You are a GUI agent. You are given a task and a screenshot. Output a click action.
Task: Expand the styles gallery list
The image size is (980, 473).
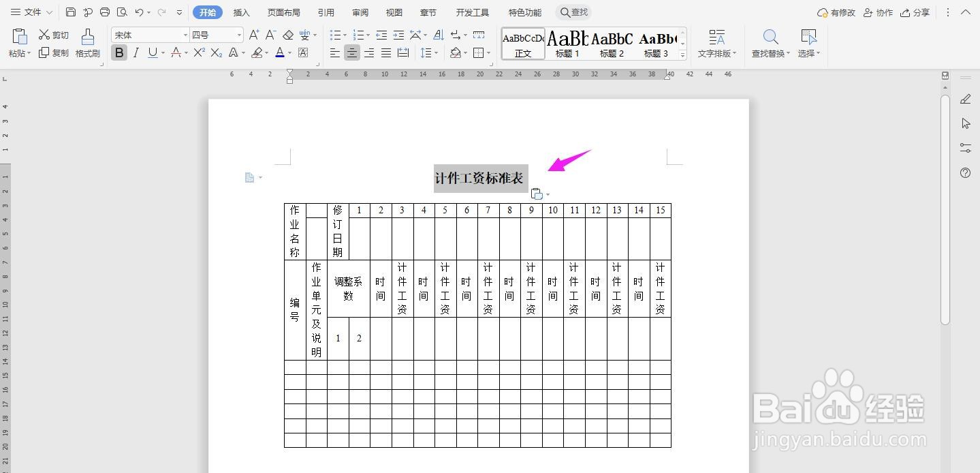pos(682,55)
